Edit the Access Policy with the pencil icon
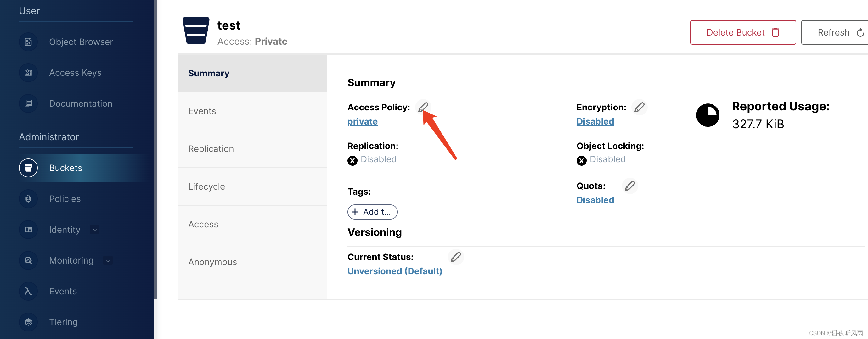868x339 pixels. (x=424, y=107)
